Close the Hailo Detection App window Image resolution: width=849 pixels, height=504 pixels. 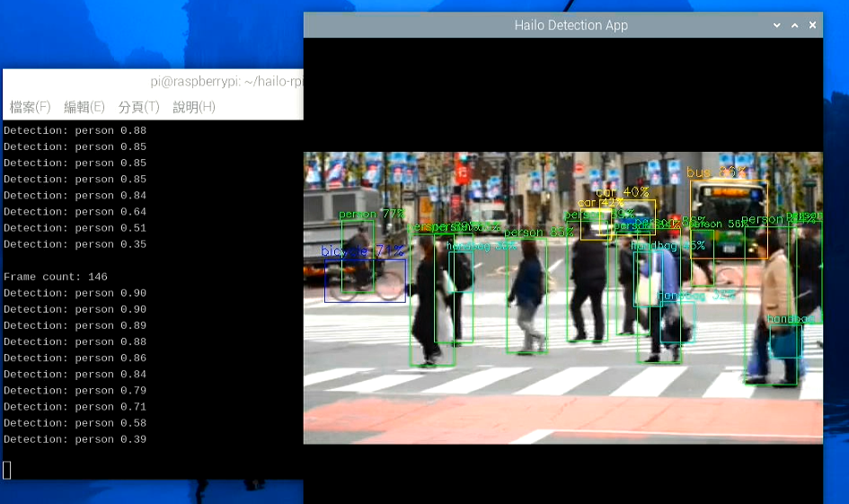pos(813,25)
